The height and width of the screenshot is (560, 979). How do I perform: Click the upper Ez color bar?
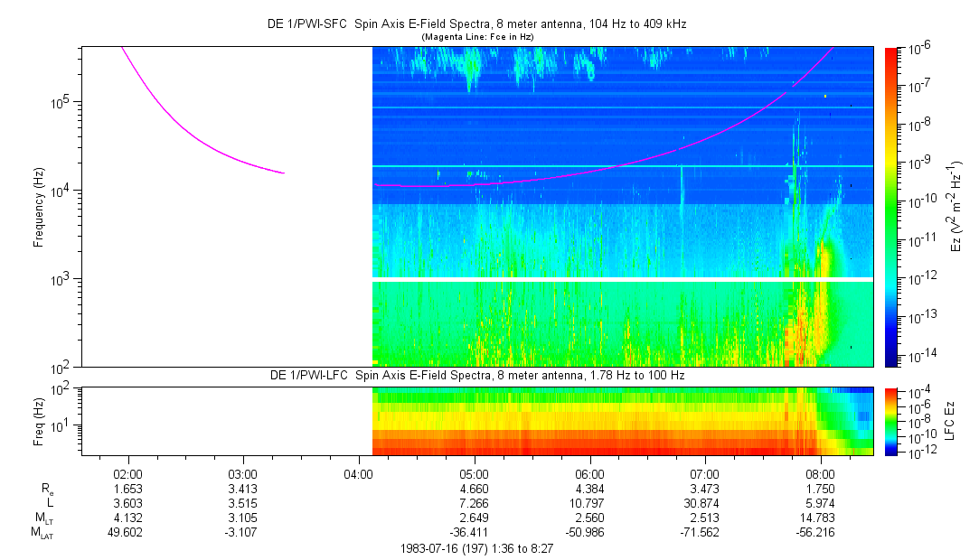tap(892, 206)
